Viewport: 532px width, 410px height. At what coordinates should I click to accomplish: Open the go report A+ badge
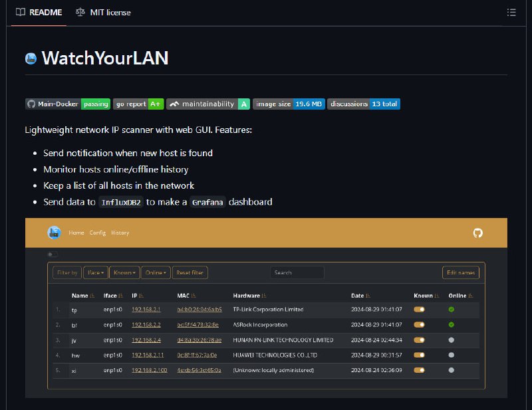click(138, 104)
